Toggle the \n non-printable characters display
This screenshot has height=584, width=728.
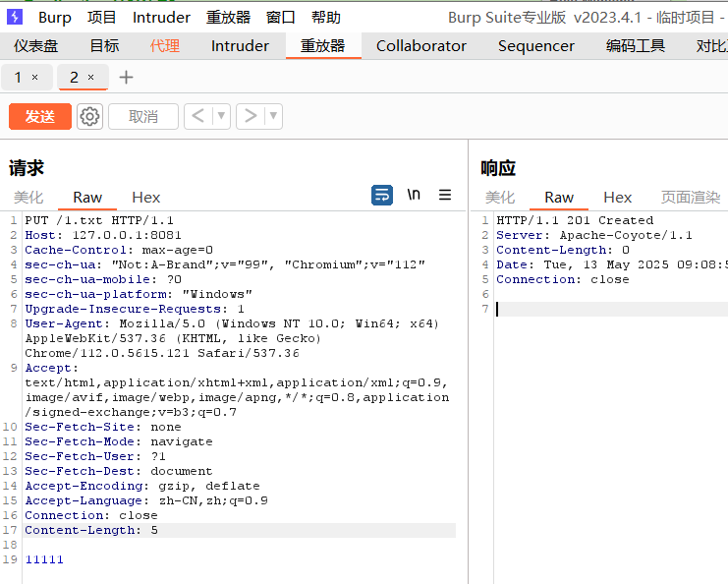click(414, 195)
